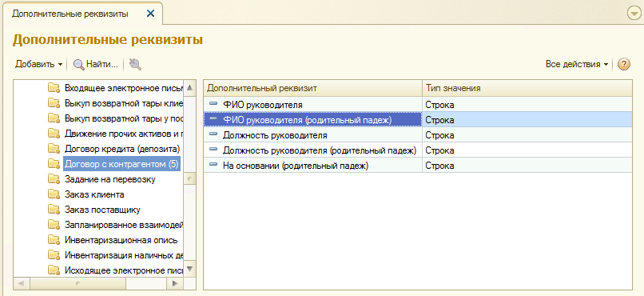This screenshot has height=296, width=644.
Task: Click the cancel search icon in toolbar
Action: [135, 64]
